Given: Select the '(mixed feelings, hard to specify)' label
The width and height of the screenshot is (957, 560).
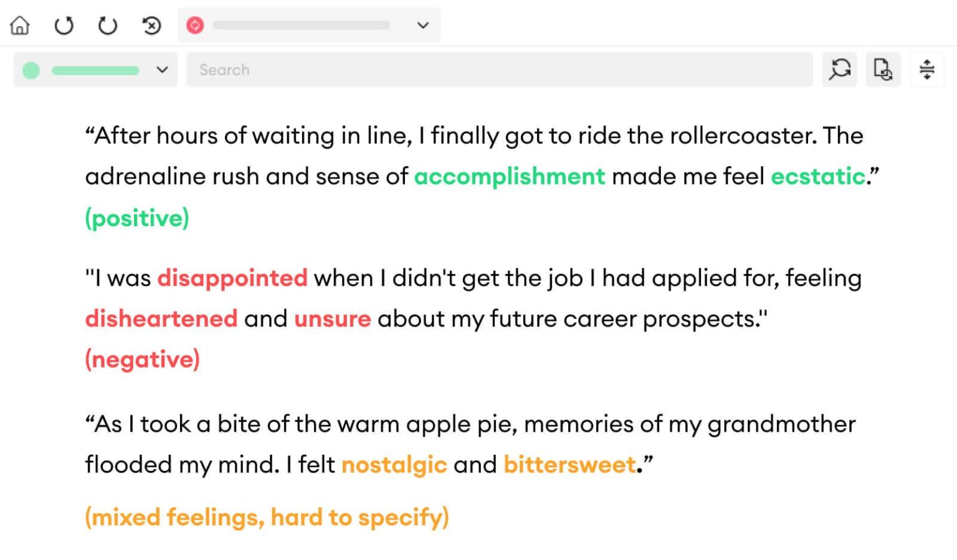Looking at the screenshot, I should tap(267, 517).
